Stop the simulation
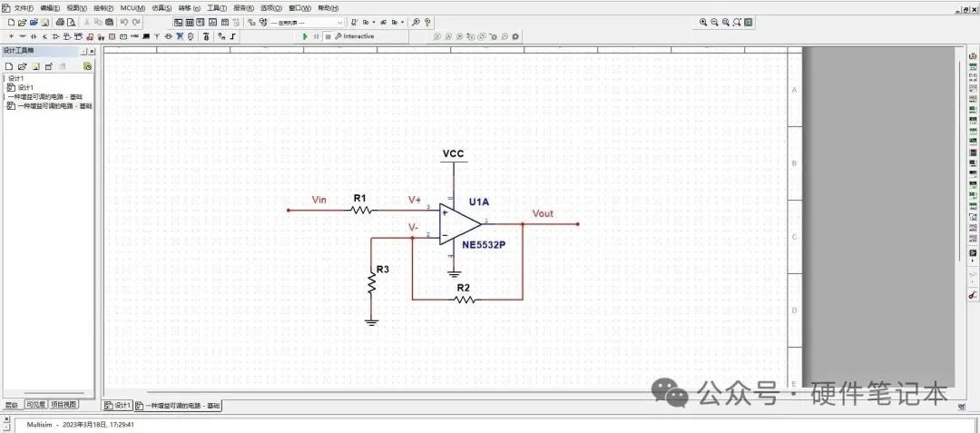980x433 pixels. pyautogui.click(x=327, y=36)
